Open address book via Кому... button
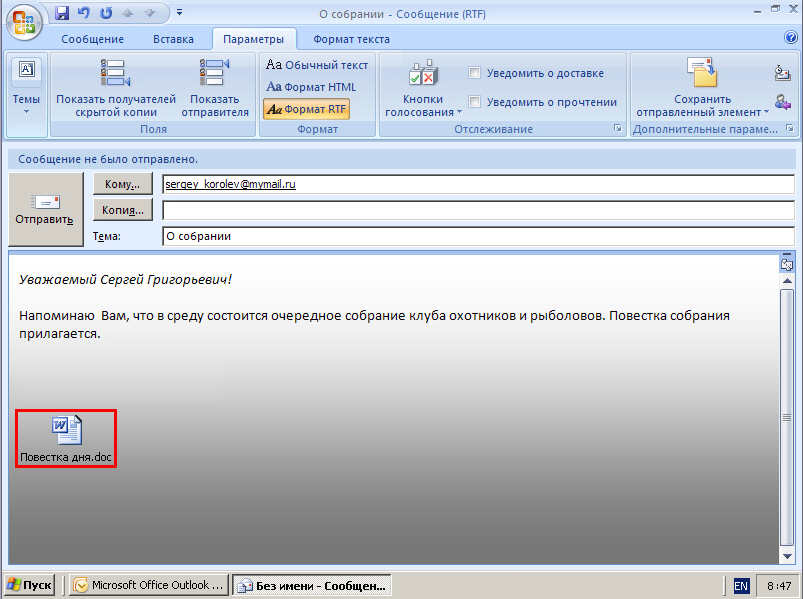 [x=123, y=184]
